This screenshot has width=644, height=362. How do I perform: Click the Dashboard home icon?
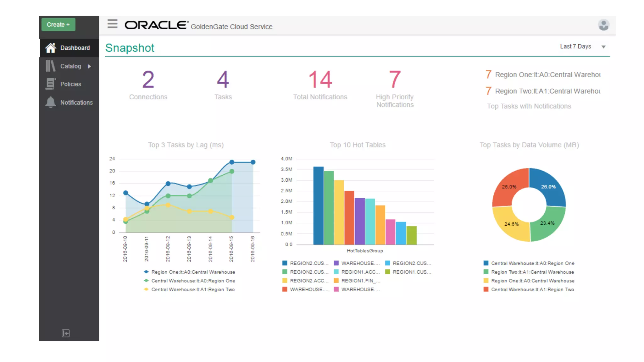click(x=50, y=48)
